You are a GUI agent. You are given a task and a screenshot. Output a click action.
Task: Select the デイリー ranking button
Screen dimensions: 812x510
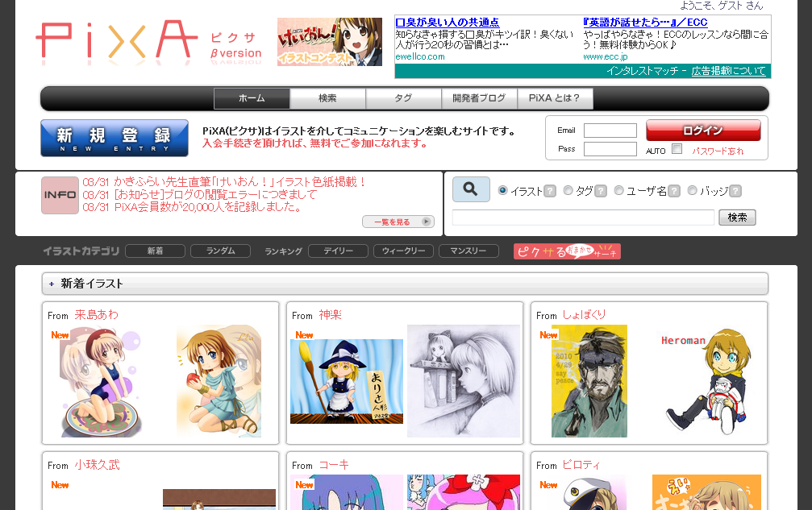pos(338,251)
